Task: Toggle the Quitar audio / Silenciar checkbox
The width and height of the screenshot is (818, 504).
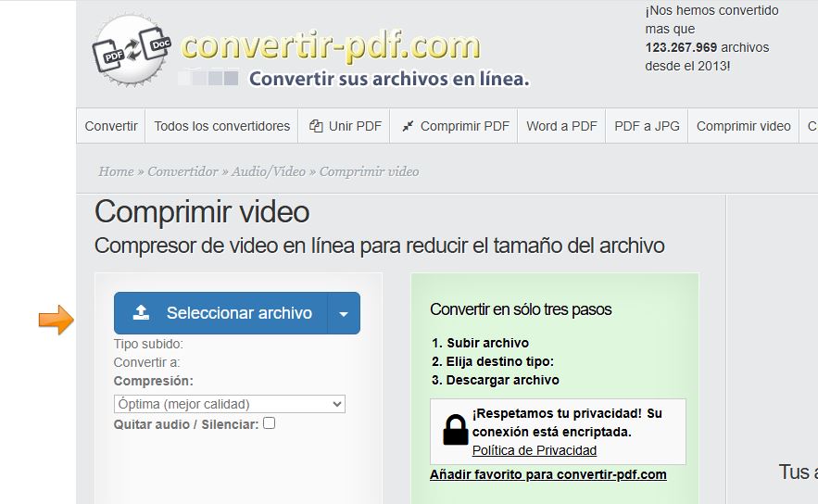Action: (x=270, y=423)
